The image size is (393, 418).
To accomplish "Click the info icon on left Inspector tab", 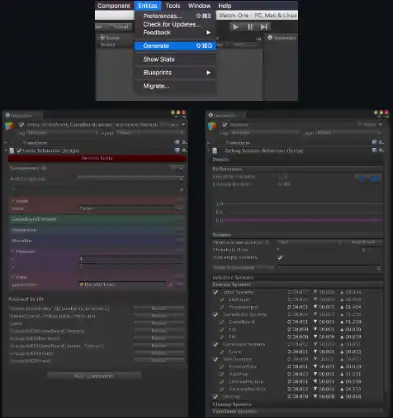I will pyautogui.click(x=8, y=115).
